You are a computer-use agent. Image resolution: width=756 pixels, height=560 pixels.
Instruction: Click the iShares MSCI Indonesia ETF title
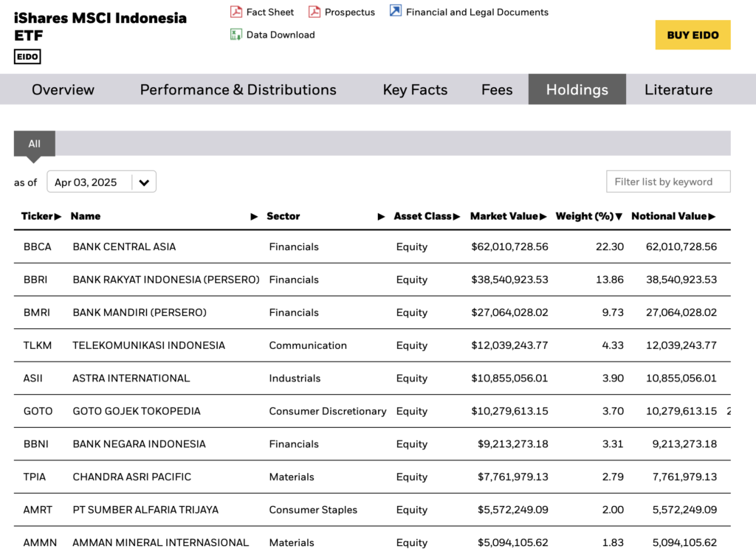pos(100,27)
